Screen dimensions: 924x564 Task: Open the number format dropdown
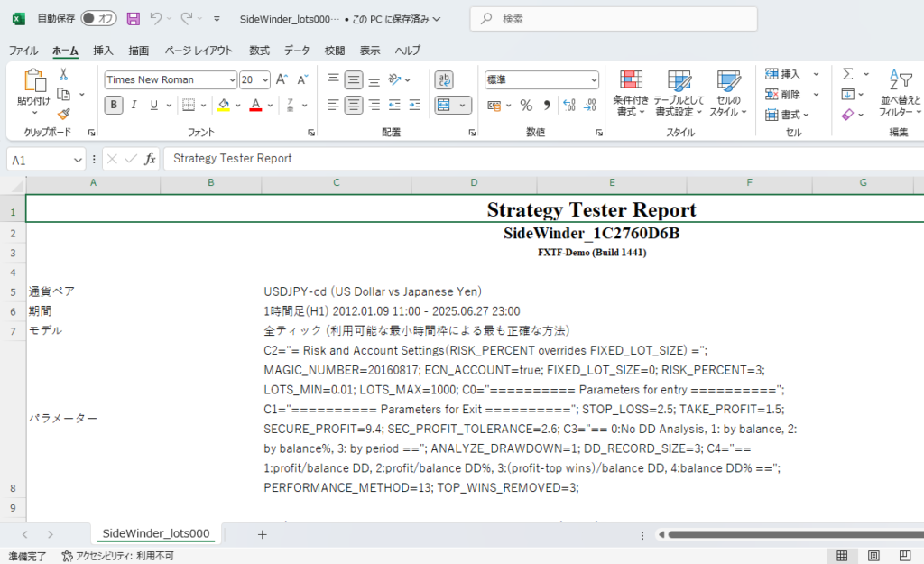tap(594, 80)
